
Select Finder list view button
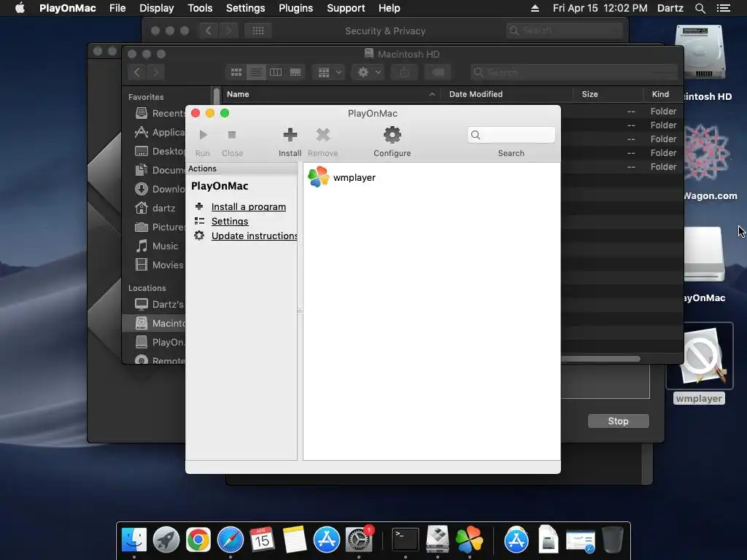[256, 72]
